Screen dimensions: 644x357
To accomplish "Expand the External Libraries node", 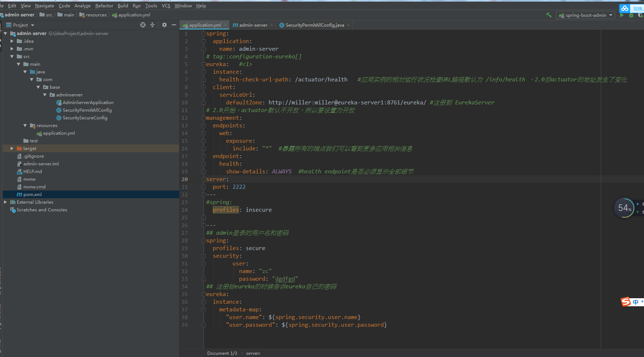I will 5,202.
